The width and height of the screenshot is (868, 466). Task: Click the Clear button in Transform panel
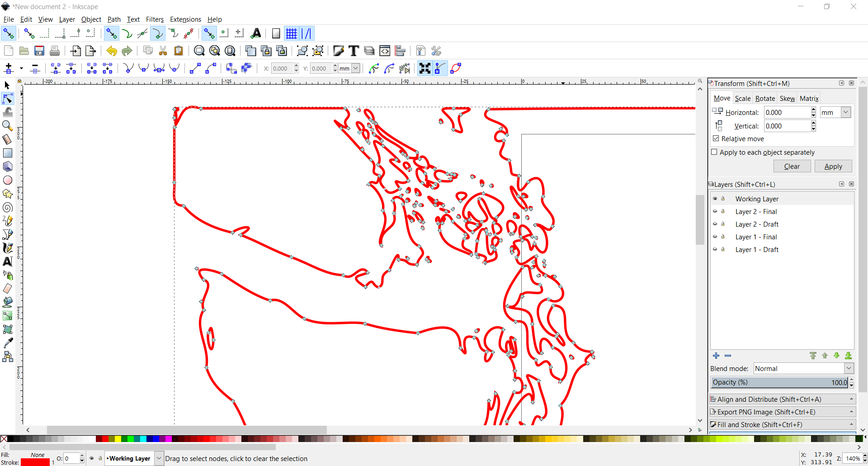click(x=792, y=166)
